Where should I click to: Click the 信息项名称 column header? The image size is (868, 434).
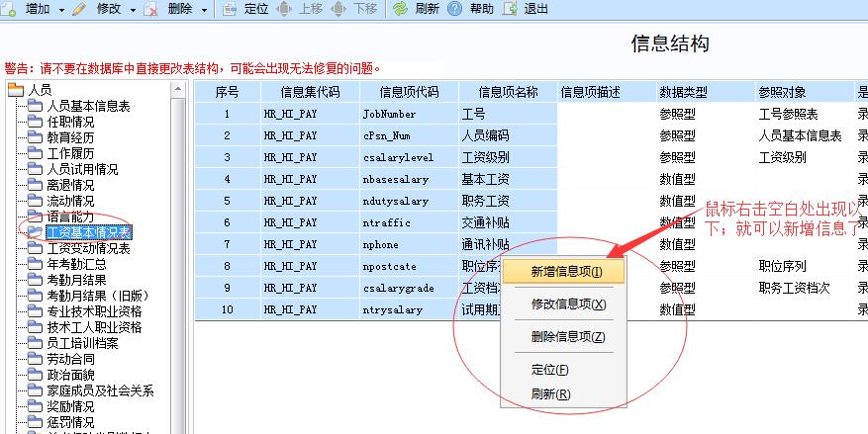(x=508, y=92)
